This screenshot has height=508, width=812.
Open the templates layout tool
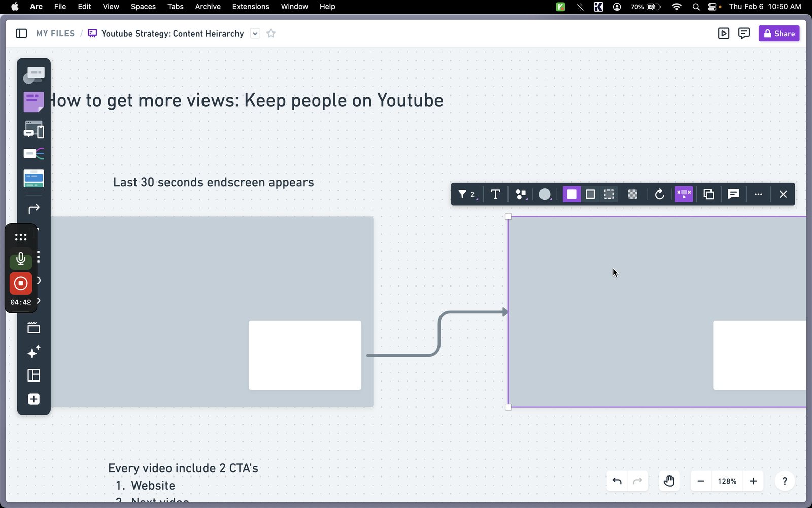(x=33, y=375)
